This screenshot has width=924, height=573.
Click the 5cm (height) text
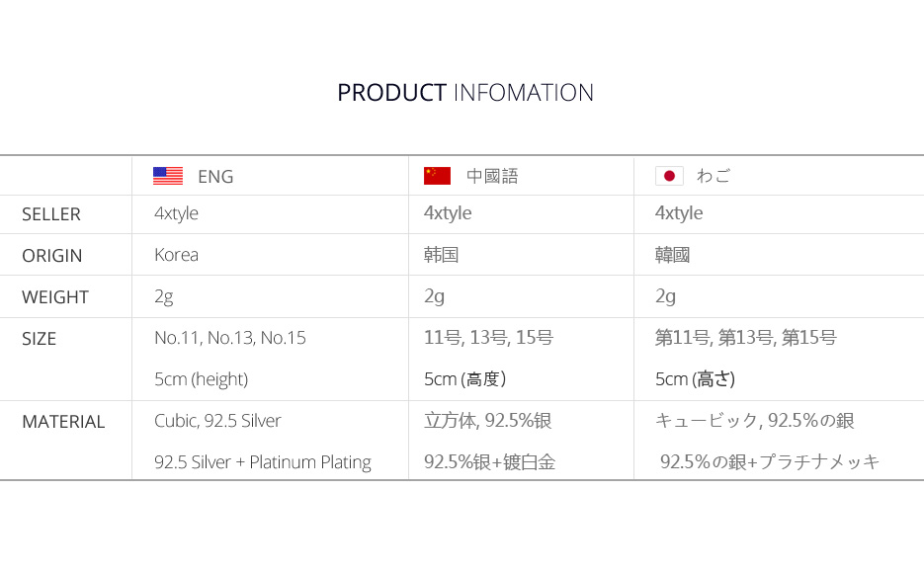click(x=201, y=379)
